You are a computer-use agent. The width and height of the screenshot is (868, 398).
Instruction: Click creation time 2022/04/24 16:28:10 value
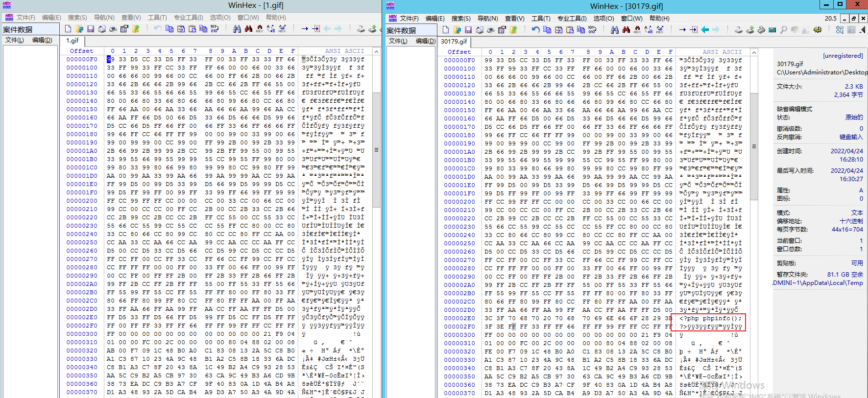coord(846,155)
